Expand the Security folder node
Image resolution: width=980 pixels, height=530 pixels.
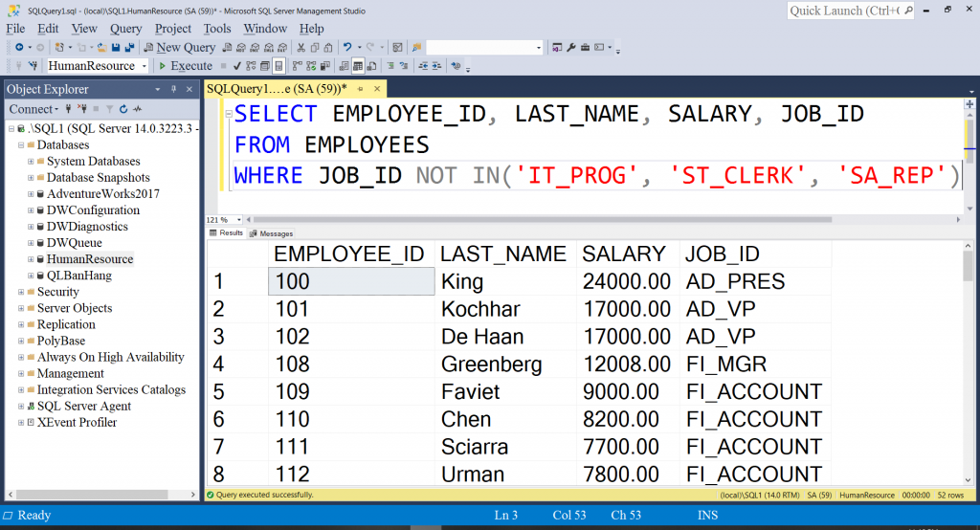pos(21,292)
